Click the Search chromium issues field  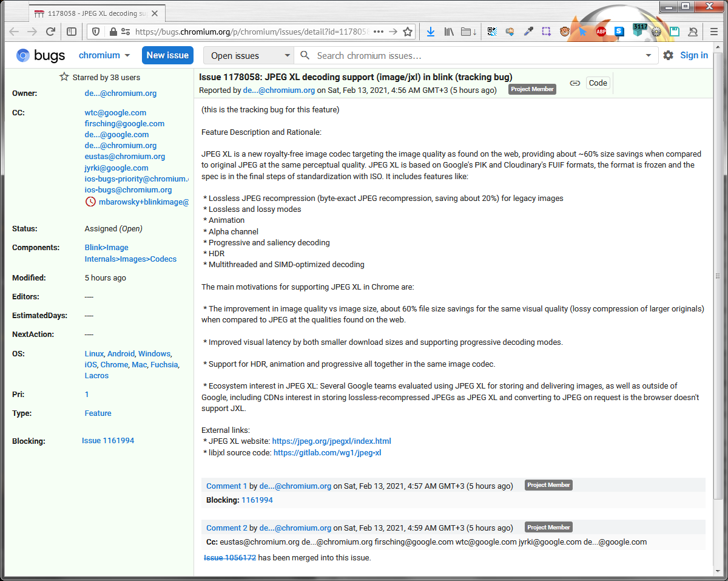pyautogui.click(x=476, y=55)
